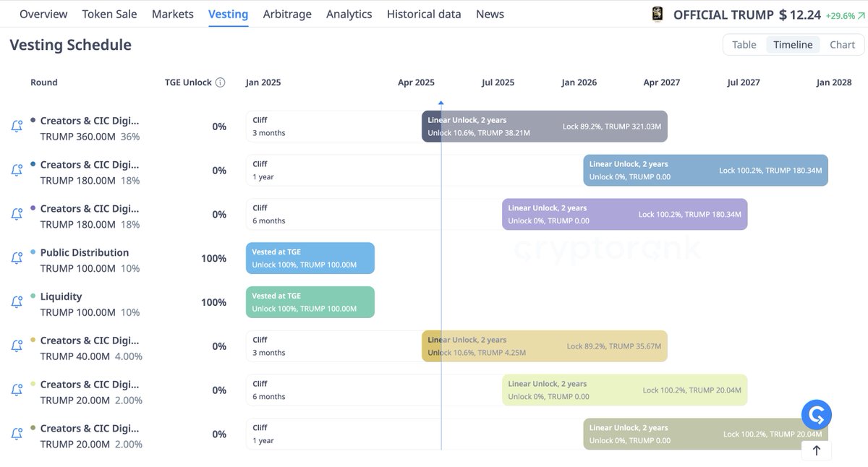Click linear unlock bar locking TRUMP 35.67M
Image resolution: width=868 pixels, height=467 pixels.
[x=545, y=346]
